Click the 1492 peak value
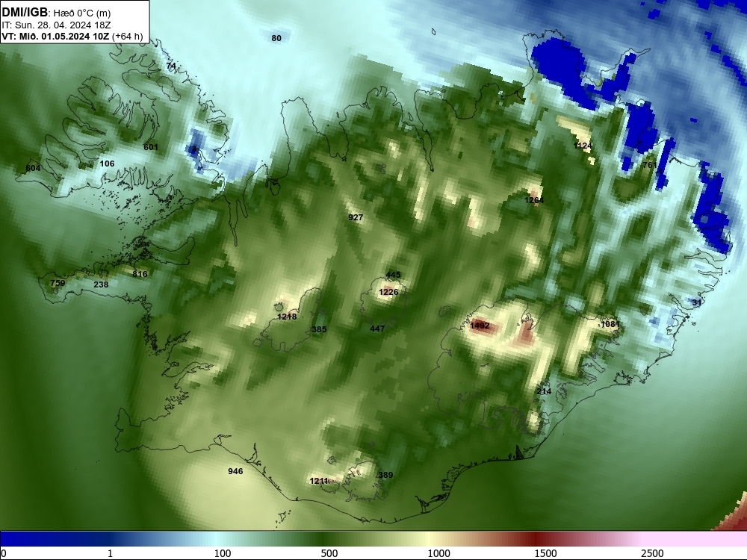This screenshot has height=560, width=747. (480, 326)
